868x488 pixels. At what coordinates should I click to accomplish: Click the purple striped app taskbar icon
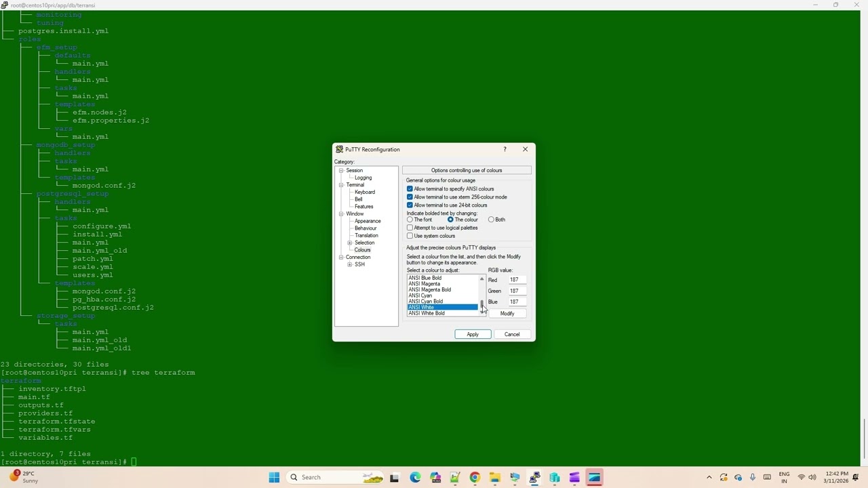click(x=575, y=477)
